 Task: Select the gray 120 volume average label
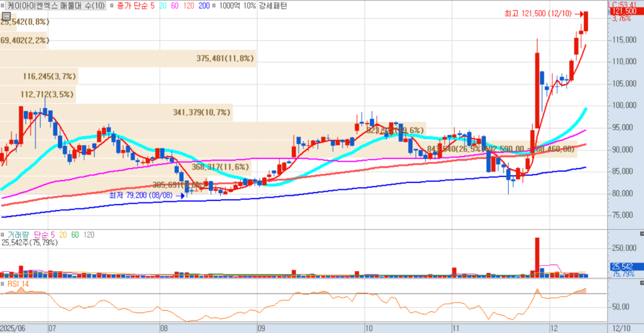coord(89,234)
